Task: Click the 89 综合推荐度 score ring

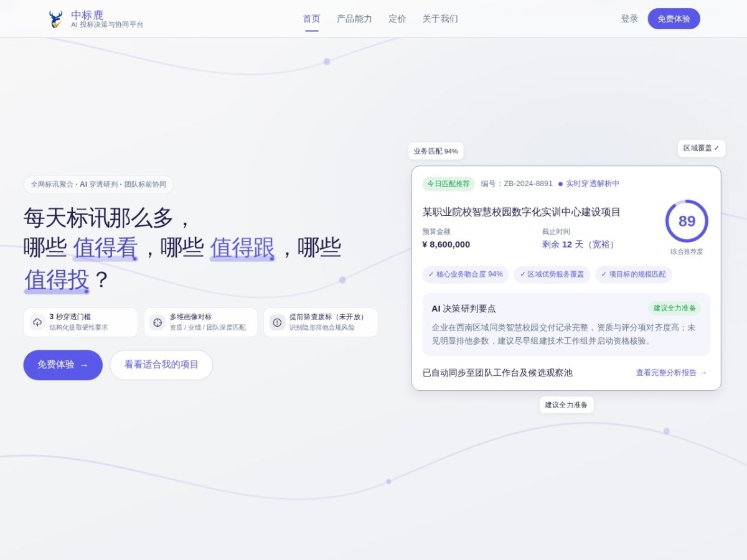Action: pyautogui.click(x=687, y=221)
